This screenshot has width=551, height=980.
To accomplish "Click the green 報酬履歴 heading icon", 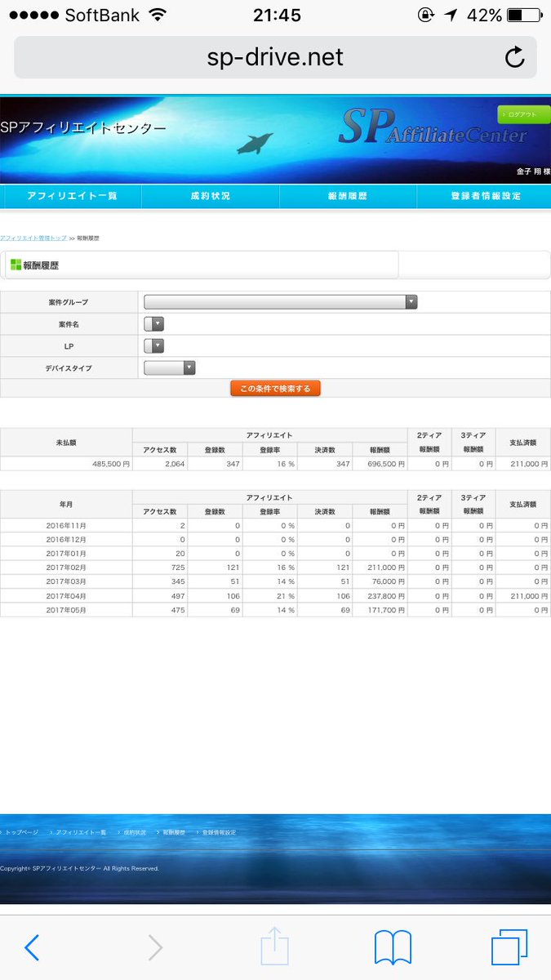I will pos(16,265).
